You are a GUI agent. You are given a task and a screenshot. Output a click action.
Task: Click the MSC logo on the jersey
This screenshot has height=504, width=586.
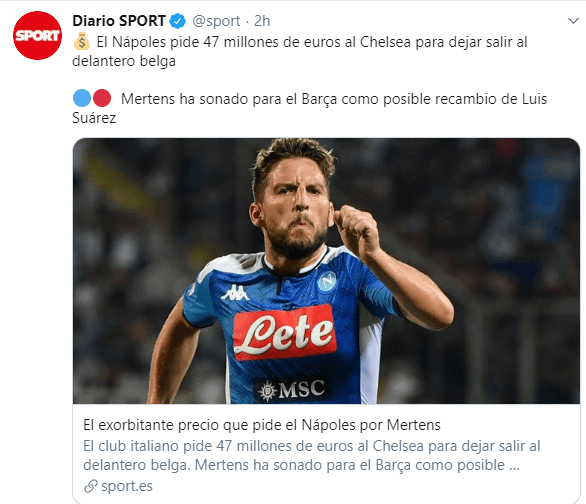(292, 390)
